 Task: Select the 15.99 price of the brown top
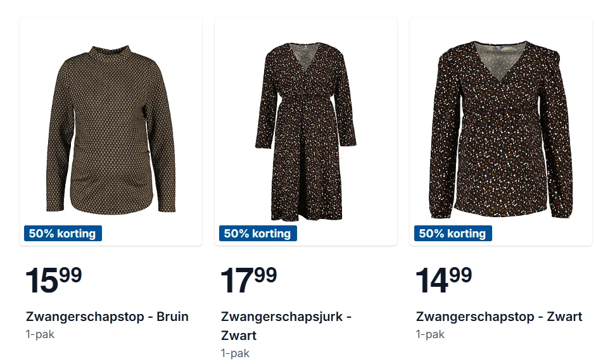53,280
